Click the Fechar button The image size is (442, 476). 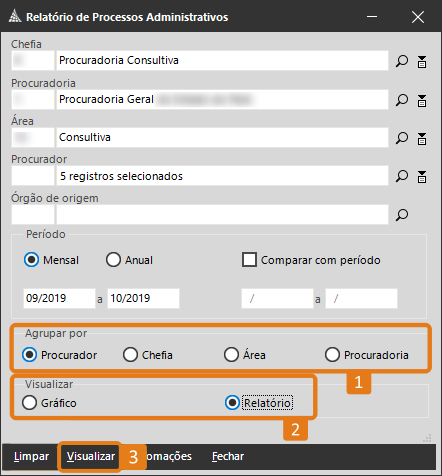(228, 456)
